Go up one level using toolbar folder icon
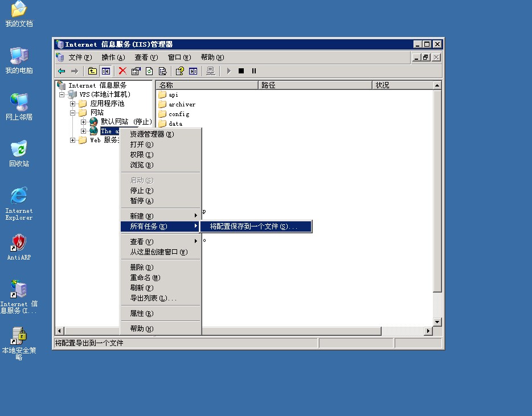Screen dimensions: 532x416 (92, 71)
